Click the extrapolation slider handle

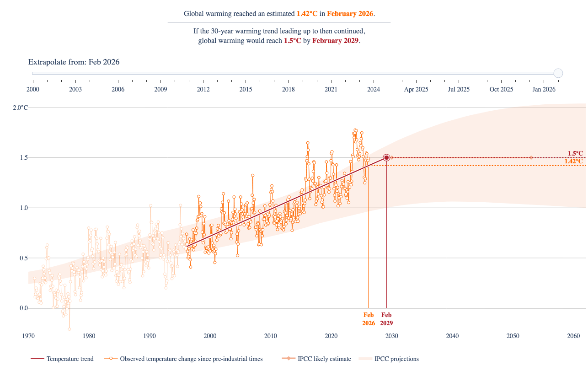(x=558, y=73)
